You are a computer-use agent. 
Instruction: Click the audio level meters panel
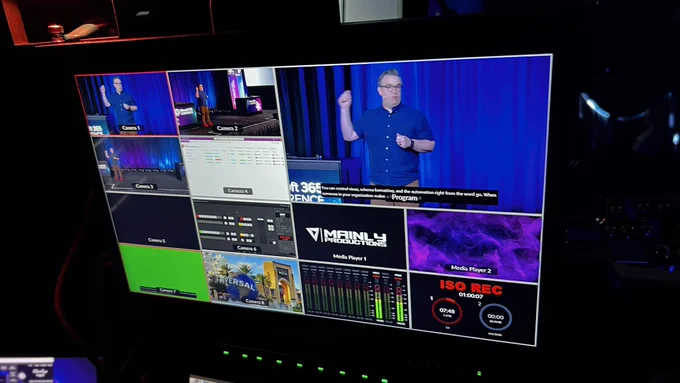tap(355, 295)
